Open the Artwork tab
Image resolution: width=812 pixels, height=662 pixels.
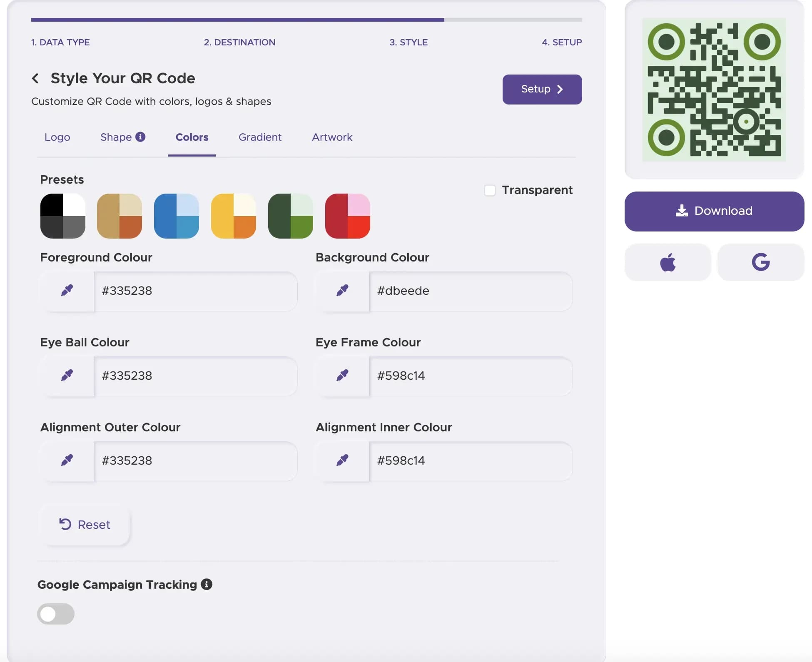pos(332,137)
